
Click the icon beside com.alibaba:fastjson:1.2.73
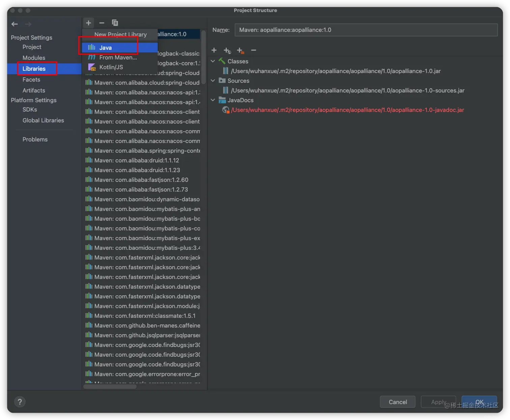click(x=89, y=189)
